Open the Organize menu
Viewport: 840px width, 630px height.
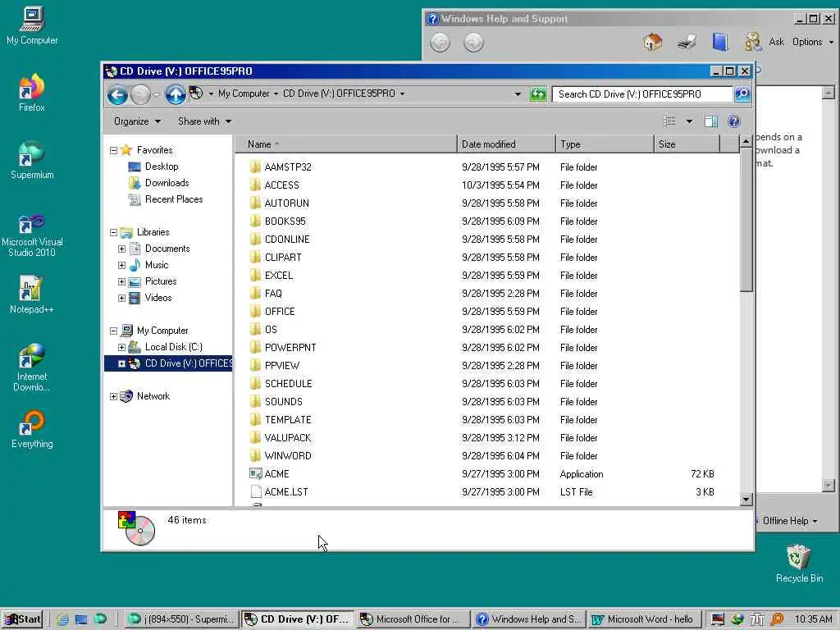click(137, 121)
